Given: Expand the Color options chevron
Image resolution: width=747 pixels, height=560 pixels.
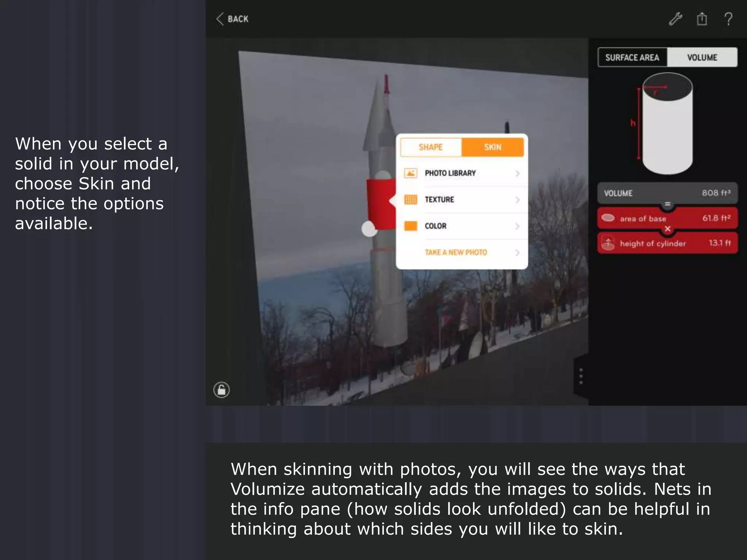Looking at the screenshot, I should point(517,226).
